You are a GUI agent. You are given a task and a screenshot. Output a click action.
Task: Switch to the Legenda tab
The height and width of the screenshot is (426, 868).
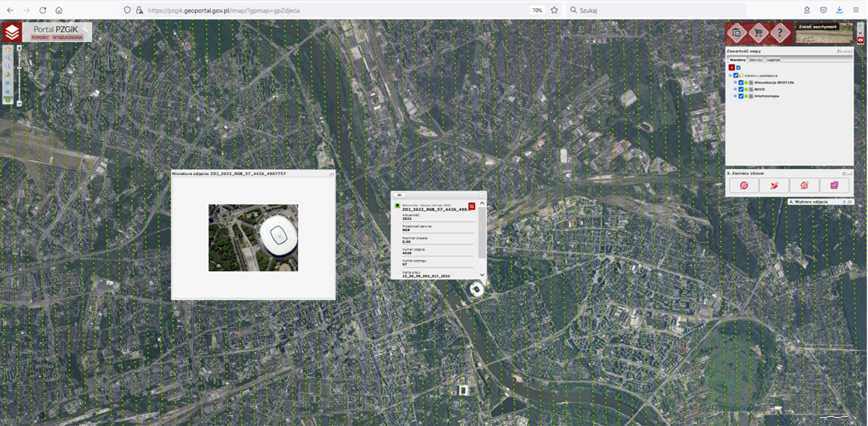point(773,60)
